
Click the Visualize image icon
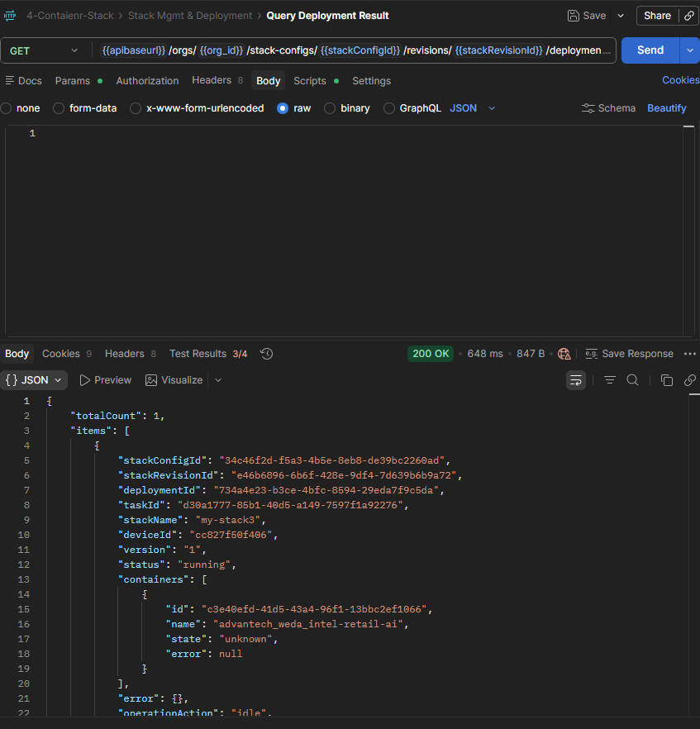151,380
